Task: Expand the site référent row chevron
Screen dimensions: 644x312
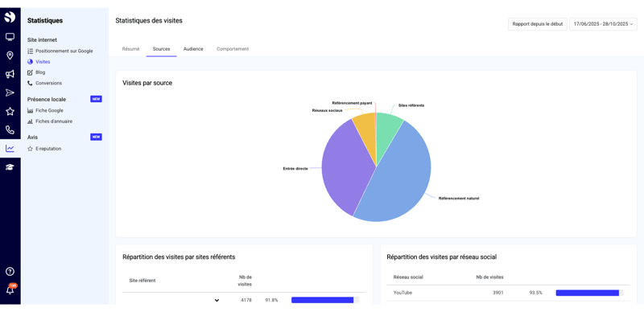Action: pos(217,301)
